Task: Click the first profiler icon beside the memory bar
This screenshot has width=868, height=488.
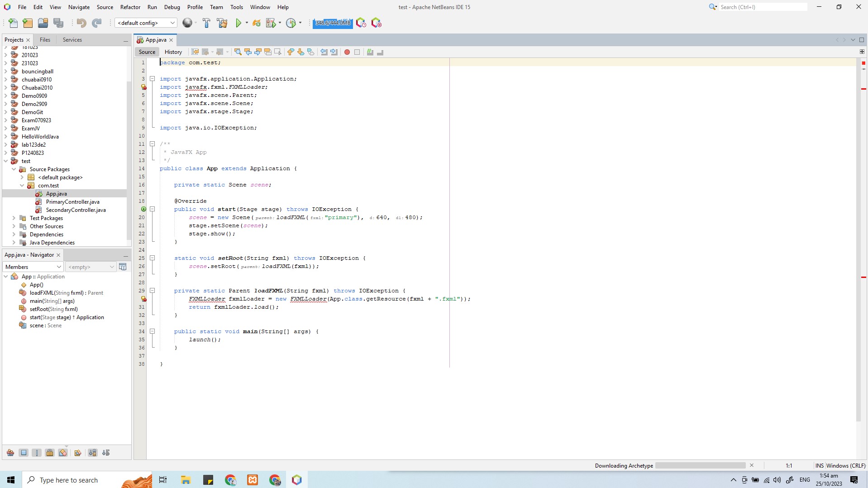Action: (x=361, y=23)
